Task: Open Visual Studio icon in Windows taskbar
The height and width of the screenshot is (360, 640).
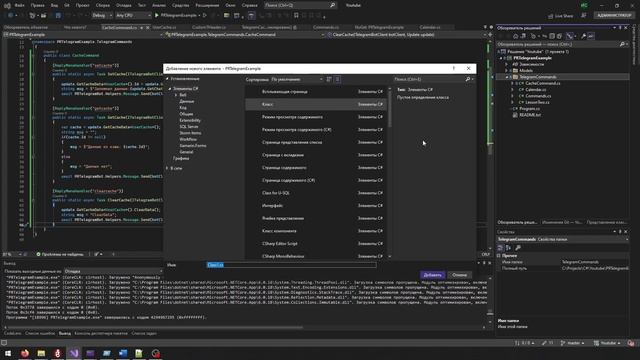Action: coord(74,353)
